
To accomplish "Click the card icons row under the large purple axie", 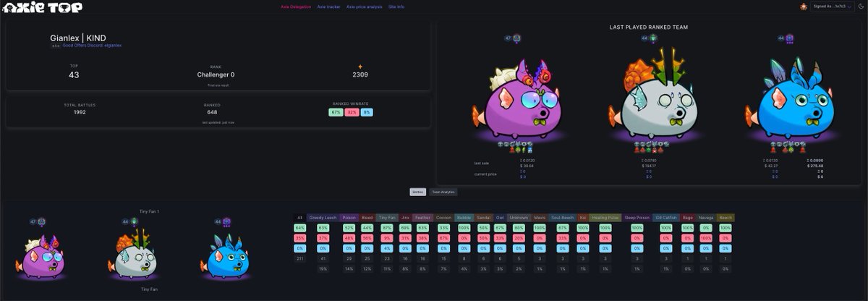I will 516,147.
